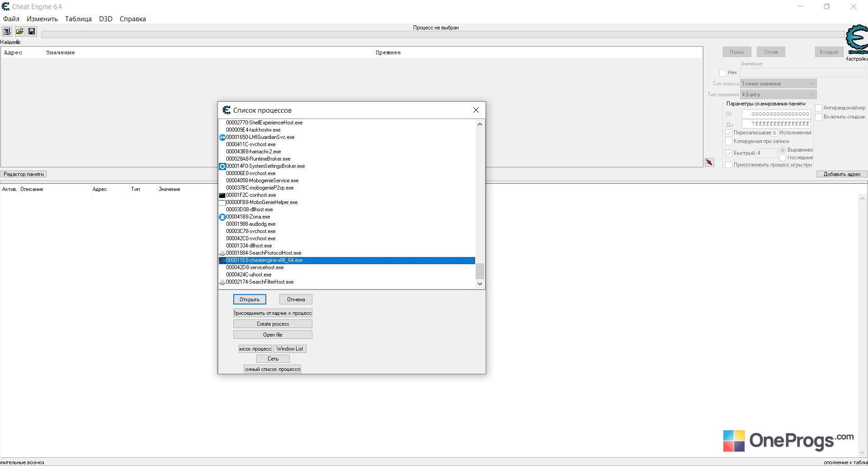The height and width of the screenshot is (466, 868).
Task: Select hamachi-2.exe in process list
Action: pyautogui.click(x=347, y=152)
